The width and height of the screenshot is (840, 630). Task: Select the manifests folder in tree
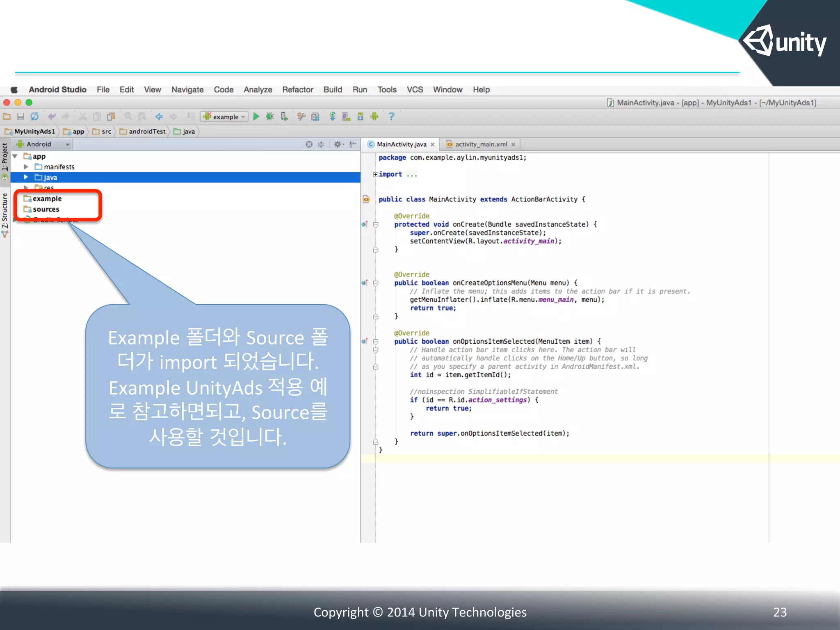point(55,167)
